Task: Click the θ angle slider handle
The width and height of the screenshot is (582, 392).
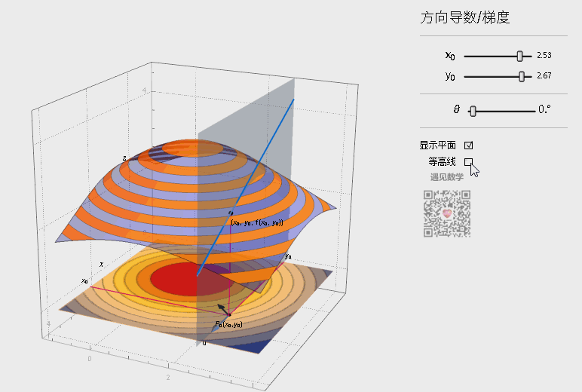Action: click(x=473, y=111)
